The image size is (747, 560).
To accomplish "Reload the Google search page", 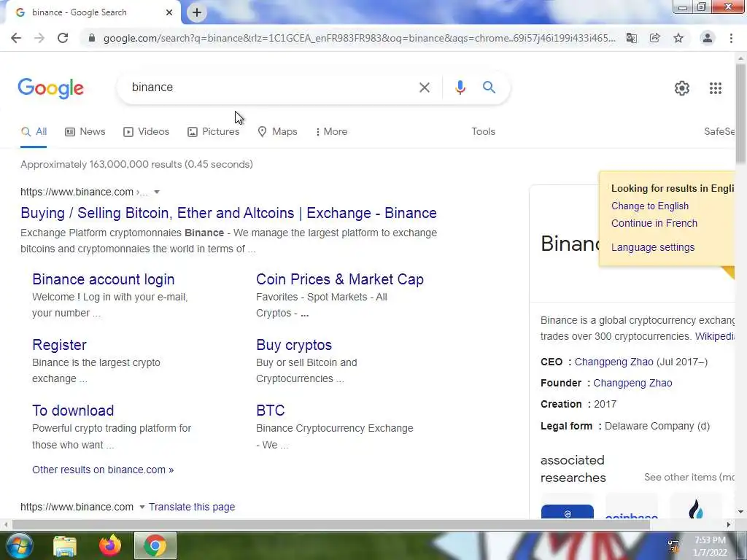I will coord(63,38).
